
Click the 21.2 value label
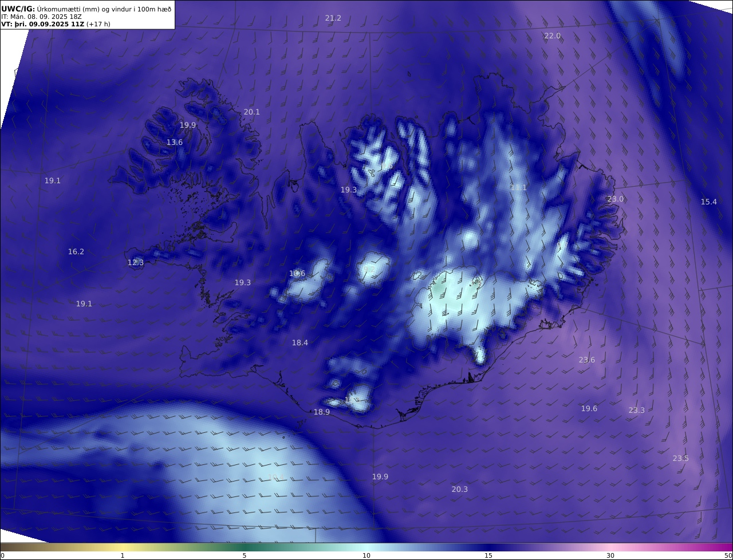click(x=333, y=18)
